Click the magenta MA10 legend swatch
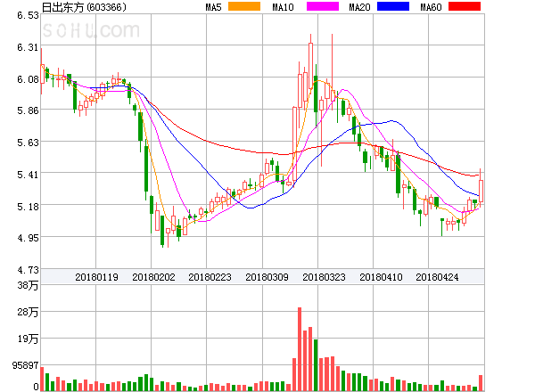Image resolution: width=535 pixels, height=392 pixels. pyautogui.click(x=323, y=6)
